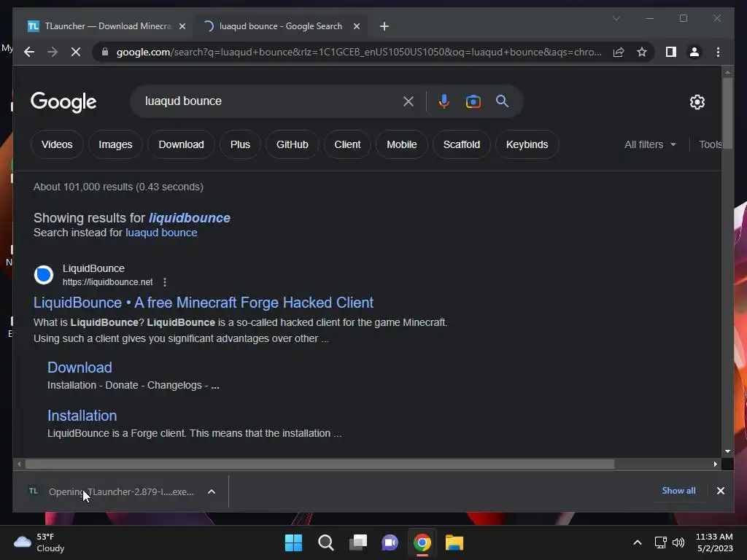Select the Keybinds filter chip
This screenshot has width=747, height=560.
tap(527, 144)
